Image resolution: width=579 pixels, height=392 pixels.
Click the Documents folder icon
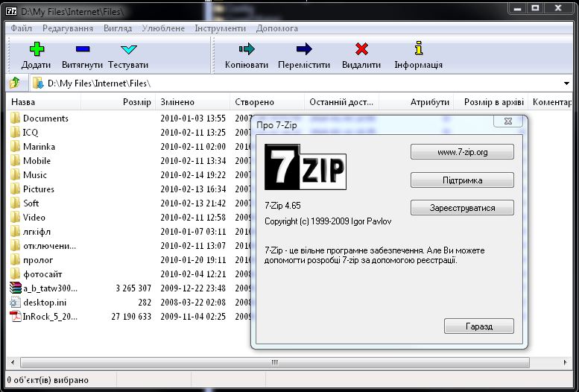pyautogui.click(x=15, y=118)
